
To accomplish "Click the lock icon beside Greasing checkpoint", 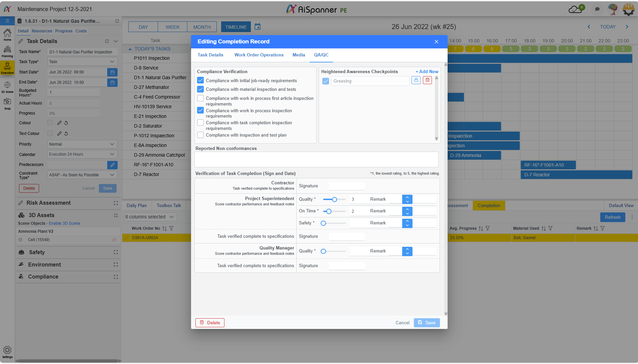I will pos(416,80).
